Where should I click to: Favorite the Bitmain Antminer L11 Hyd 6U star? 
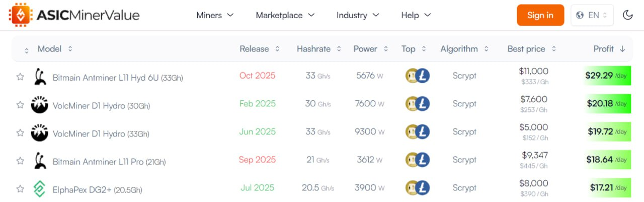pos(20,77)
